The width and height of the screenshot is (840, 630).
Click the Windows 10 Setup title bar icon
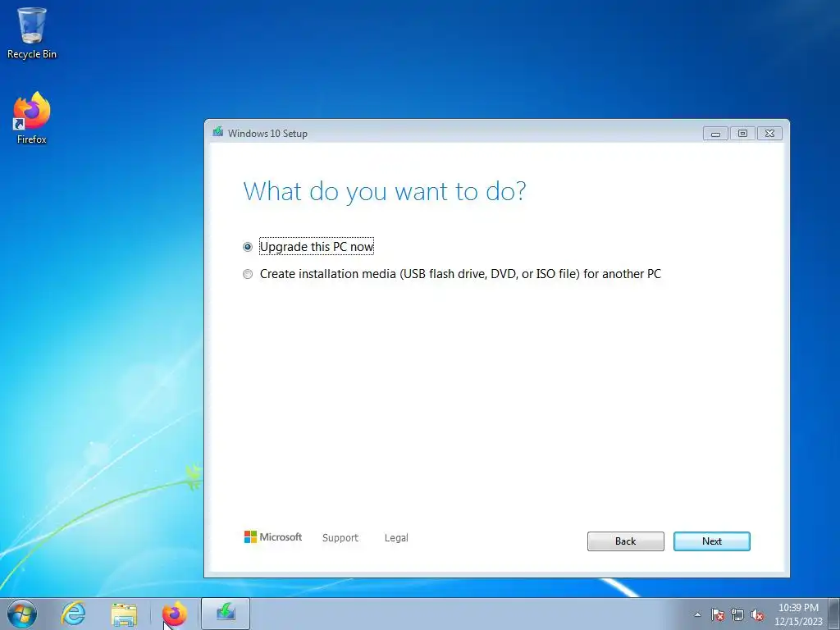(x=217, y=132)
